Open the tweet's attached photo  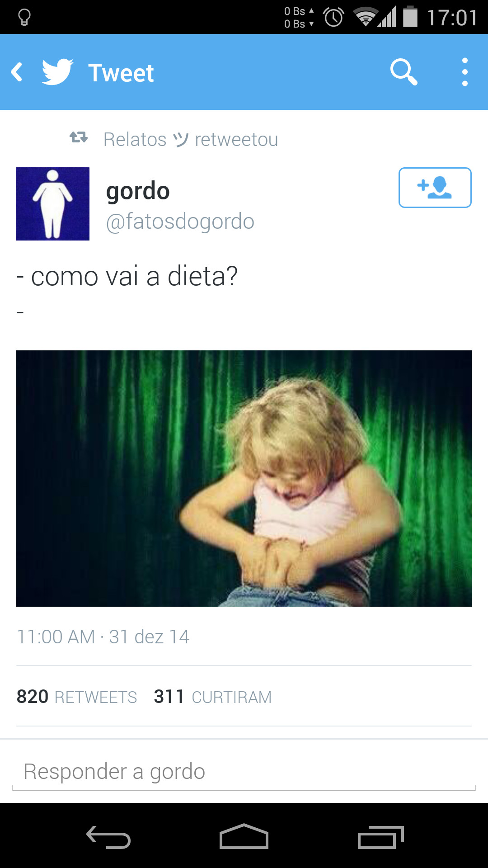[244, 478]
